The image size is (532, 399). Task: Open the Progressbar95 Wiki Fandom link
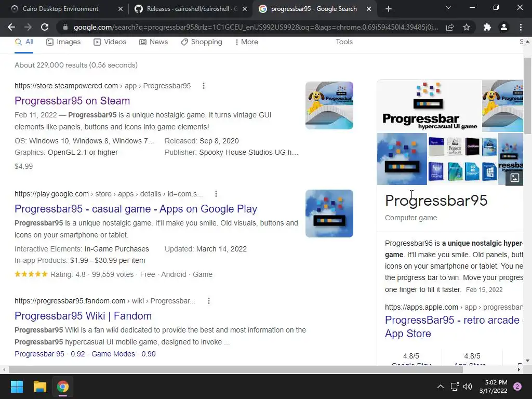point(83,316)
